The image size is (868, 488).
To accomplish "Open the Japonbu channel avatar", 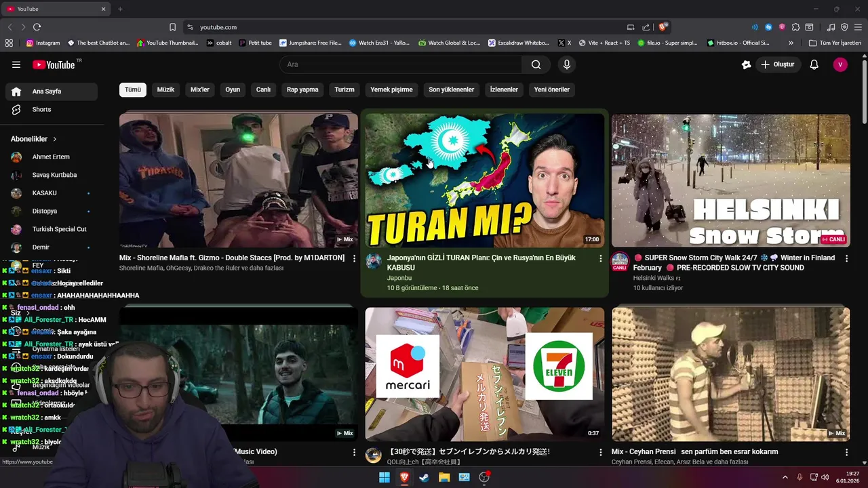I will (374, 262).
